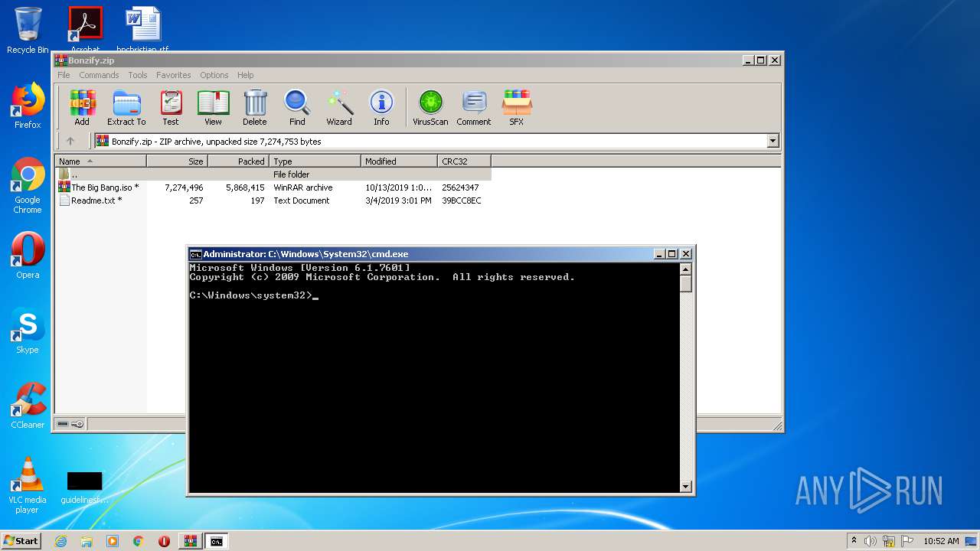Click the network icon in system tray
The height and width of the screenshot is (551, 980).
[x=888, y=541]
